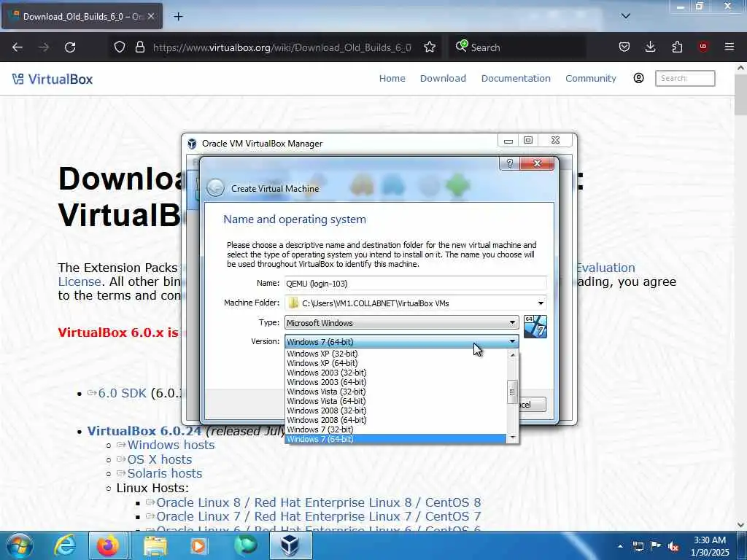This screenshot has height=560, width=747.
Task: Reload the page with the Firefox refresh icon
Action: point(70,47)
